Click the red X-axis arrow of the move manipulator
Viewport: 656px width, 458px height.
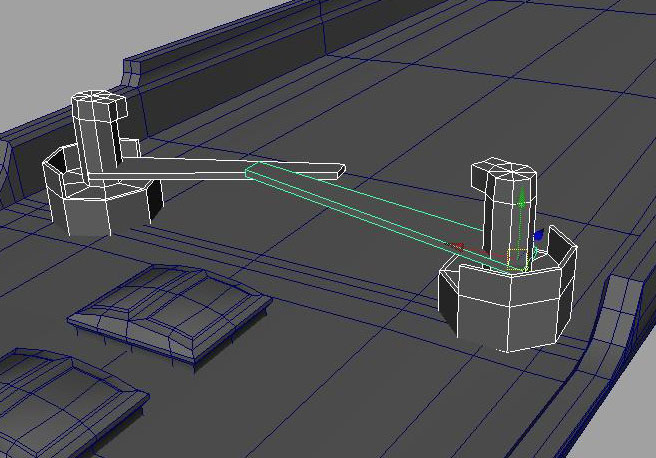(456, 246)
